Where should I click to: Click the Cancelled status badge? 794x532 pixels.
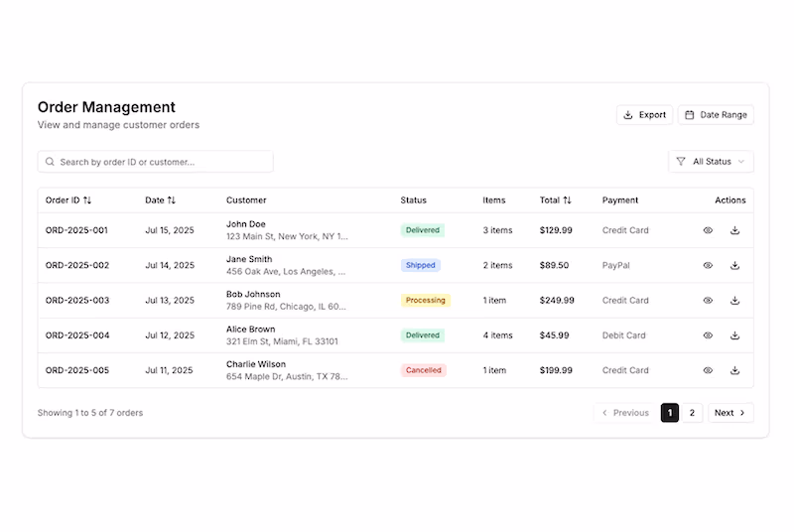point(424,370)
